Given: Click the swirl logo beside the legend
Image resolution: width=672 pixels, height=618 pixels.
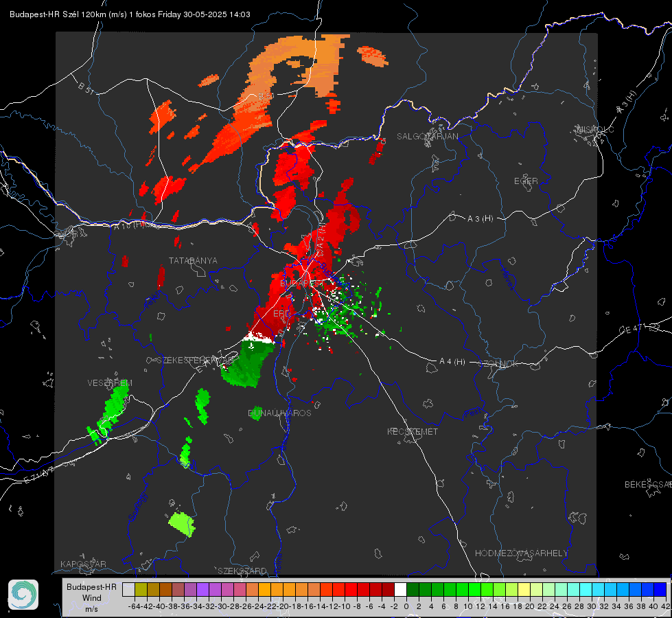Looking at the screenshot, I should point(23,595).
